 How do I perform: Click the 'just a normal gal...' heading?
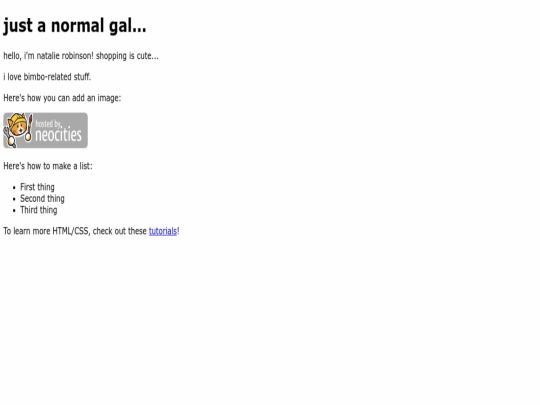pyautogui.click(x=75, y=26)
